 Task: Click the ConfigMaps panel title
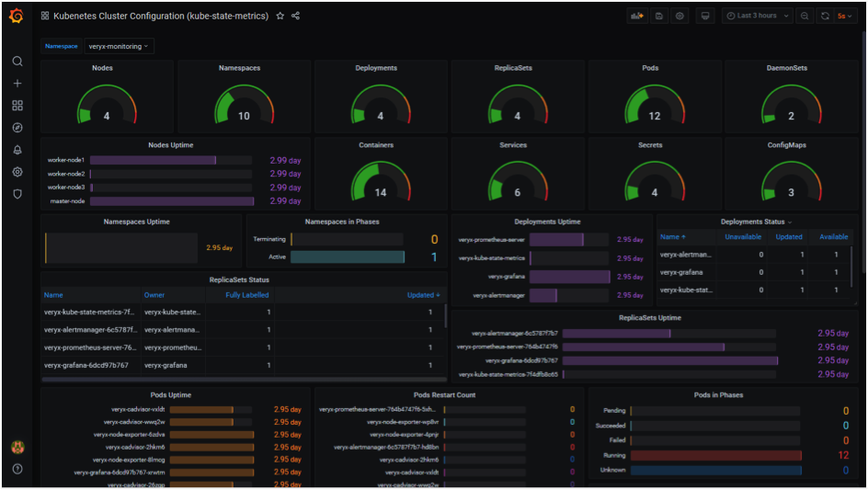[787, 144]
